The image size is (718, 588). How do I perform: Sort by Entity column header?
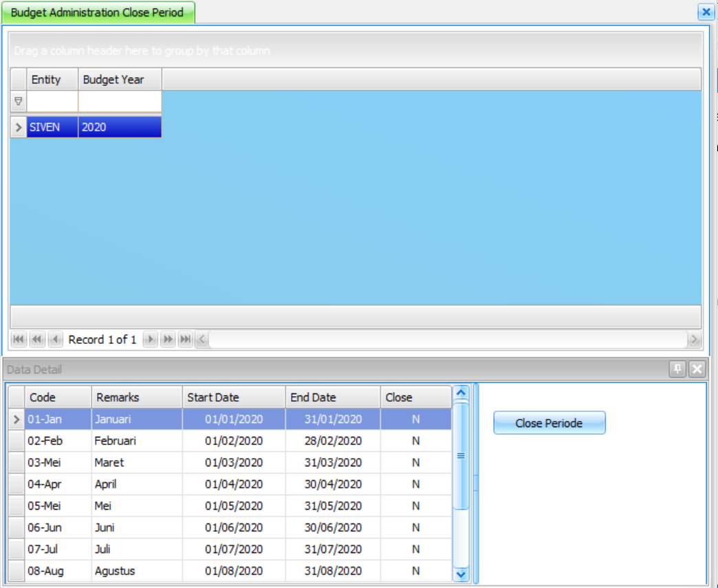pyautogui.click(x=52, y=79)
